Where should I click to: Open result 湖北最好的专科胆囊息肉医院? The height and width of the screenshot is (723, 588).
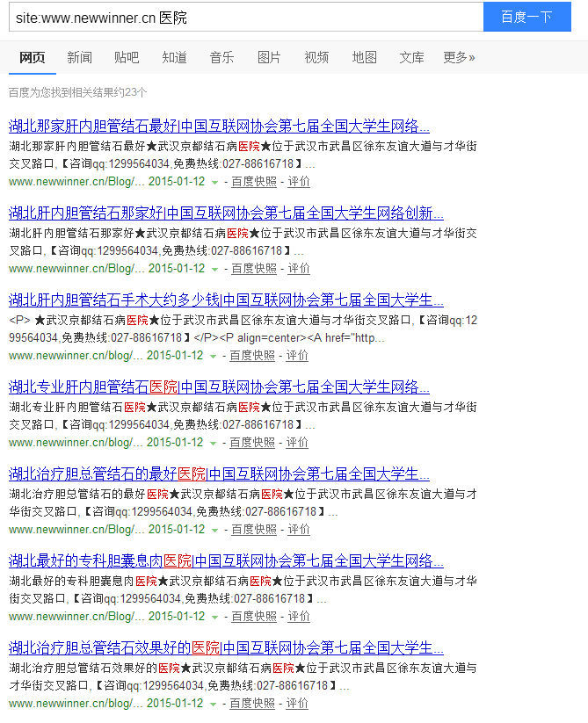pos(226,560)
